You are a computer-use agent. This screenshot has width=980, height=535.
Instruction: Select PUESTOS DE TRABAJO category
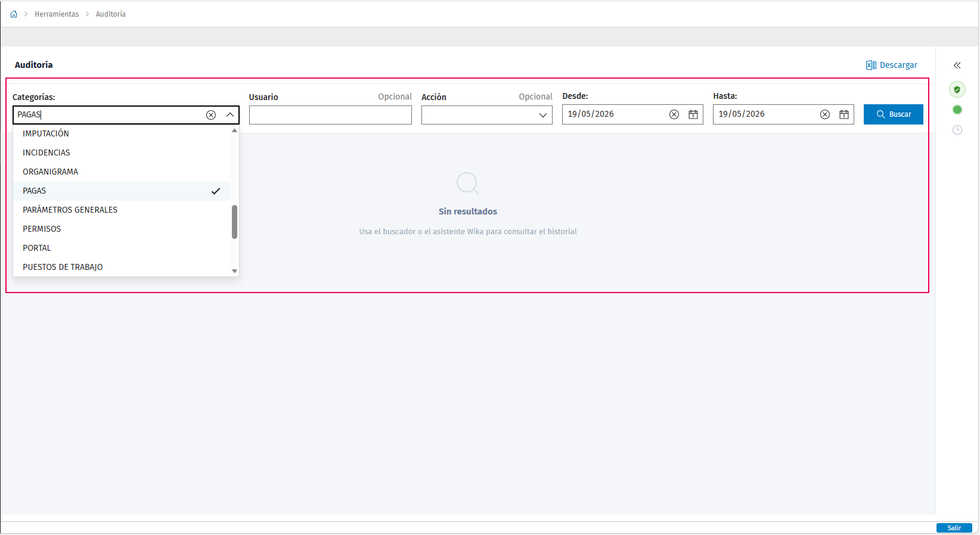tap(122, 267)
